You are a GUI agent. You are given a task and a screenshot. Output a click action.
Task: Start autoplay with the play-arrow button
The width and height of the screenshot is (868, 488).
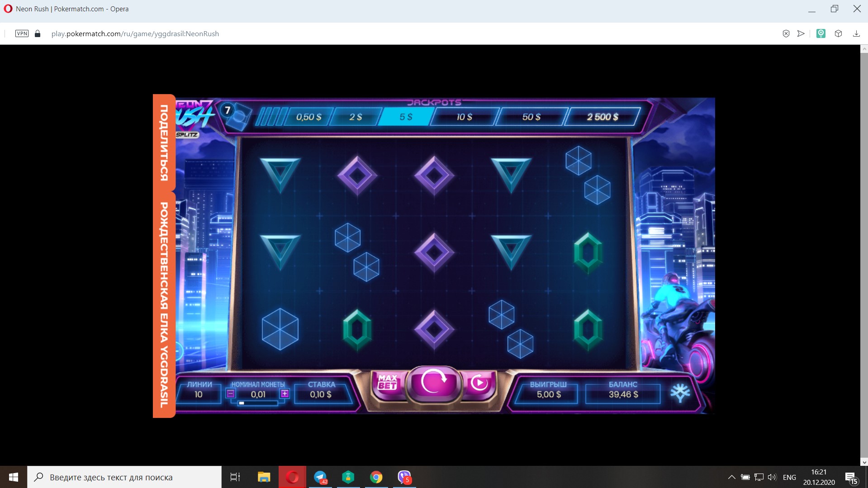[x=479, y=384]
